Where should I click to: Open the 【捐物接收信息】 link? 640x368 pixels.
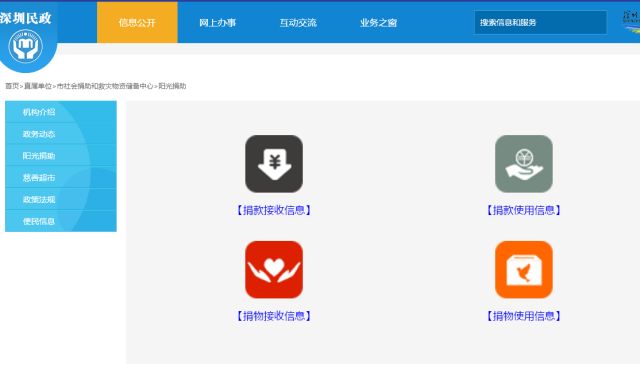pyautogui.click(x=274, y=316)
